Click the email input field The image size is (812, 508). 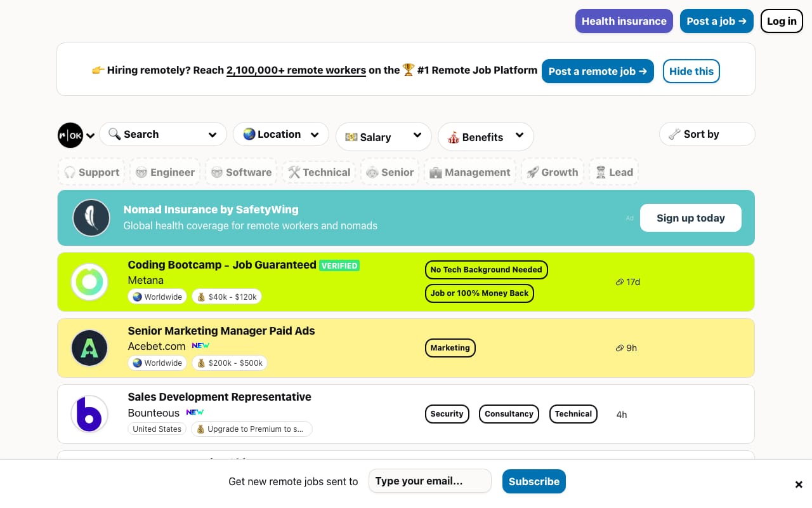(429, 481)
